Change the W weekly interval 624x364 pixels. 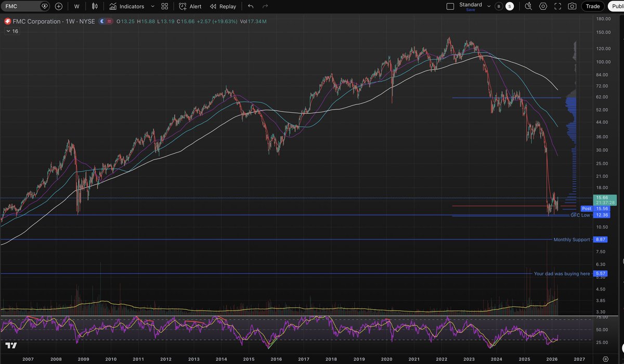click(x=77, y=6)
